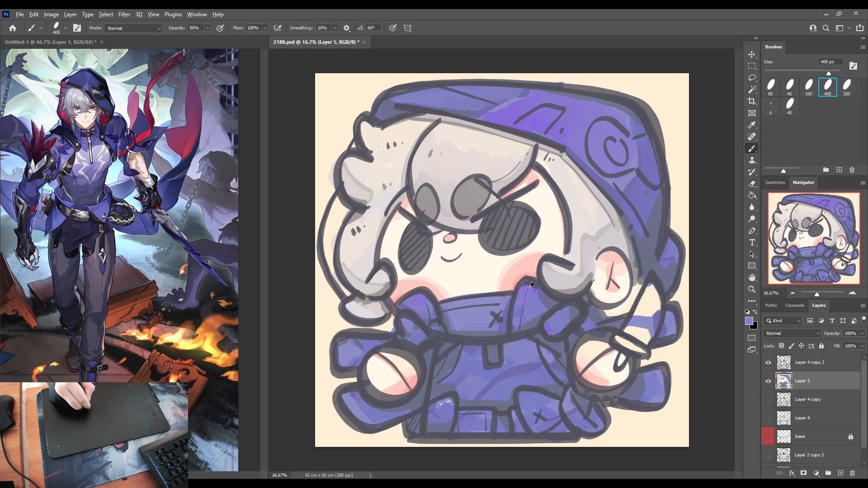The width and height of the screenshot is (868, 488).
Task: Select the Rectangular Marquee tool
Action: 752,66
